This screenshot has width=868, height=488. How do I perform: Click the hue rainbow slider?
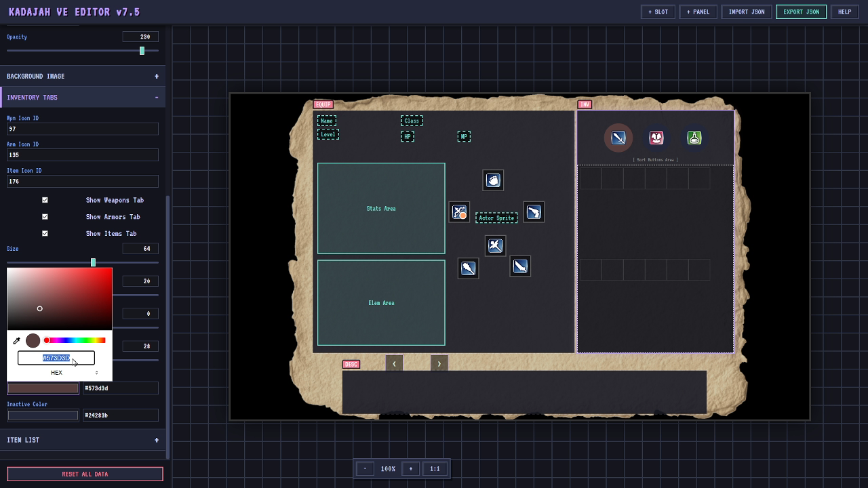click(x=75, y=340)
